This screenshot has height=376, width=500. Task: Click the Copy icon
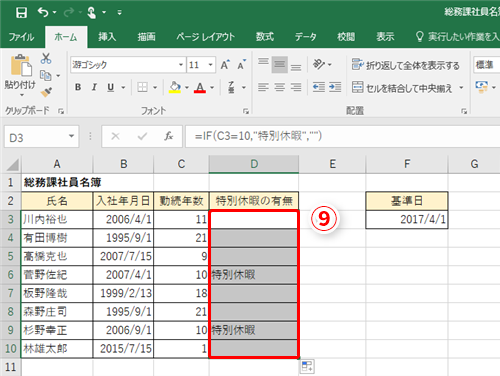click(45, 76)
